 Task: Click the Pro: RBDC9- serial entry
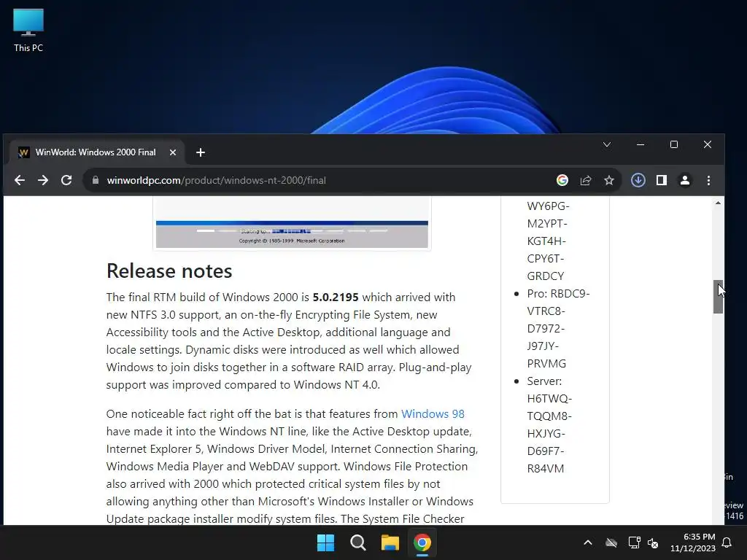pos(558,293)
